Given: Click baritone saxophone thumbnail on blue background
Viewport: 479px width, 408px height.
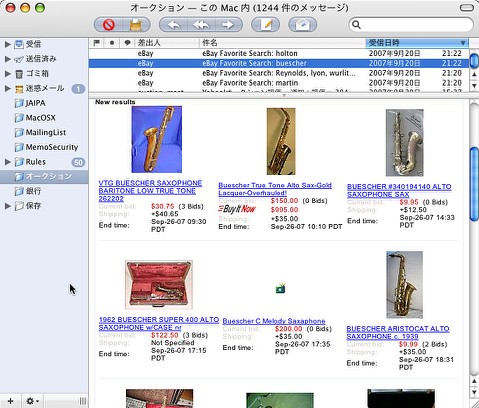Looking at the screenshot, I should coord(156,139).
